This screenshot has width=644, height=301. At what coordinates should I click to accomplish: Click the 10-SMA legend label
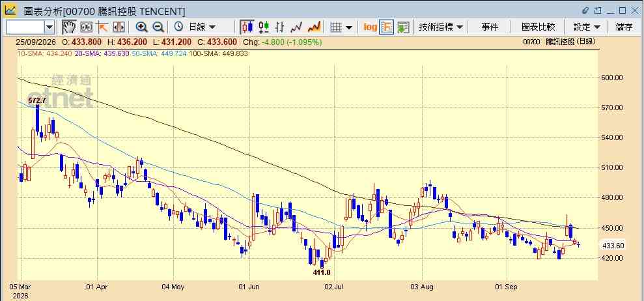[43, 53]
